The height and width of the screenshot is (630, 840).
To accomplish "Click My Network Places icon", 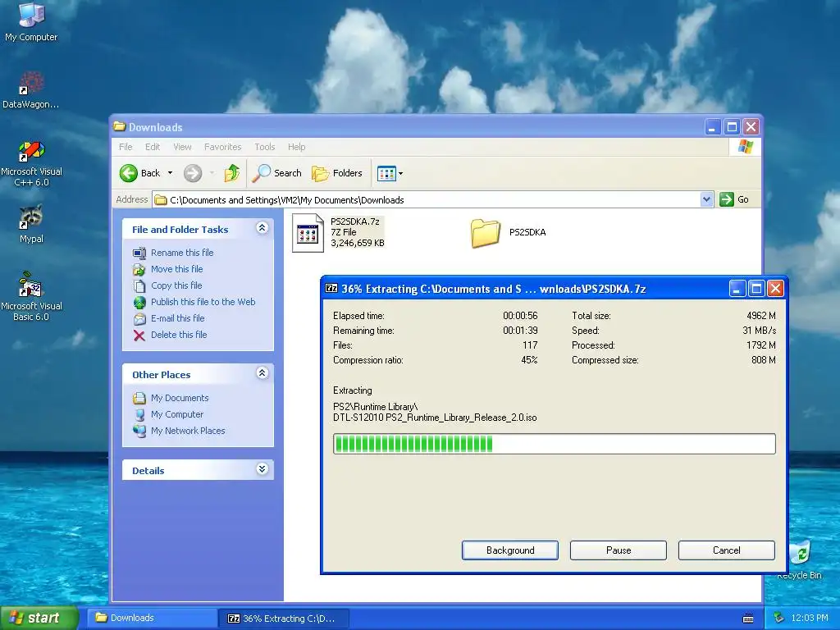I will coord(139,431).
